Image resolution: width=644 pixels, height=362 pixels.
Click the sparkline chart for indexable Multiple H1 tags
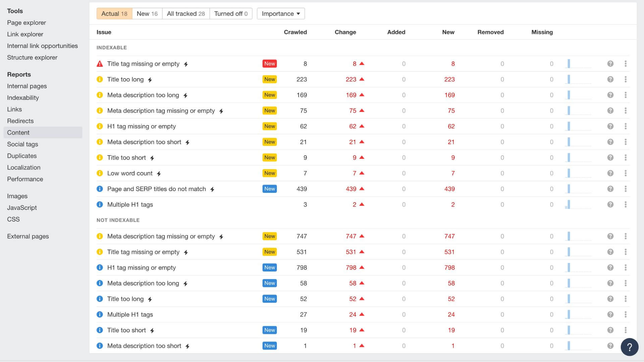(x=578, y=204)
